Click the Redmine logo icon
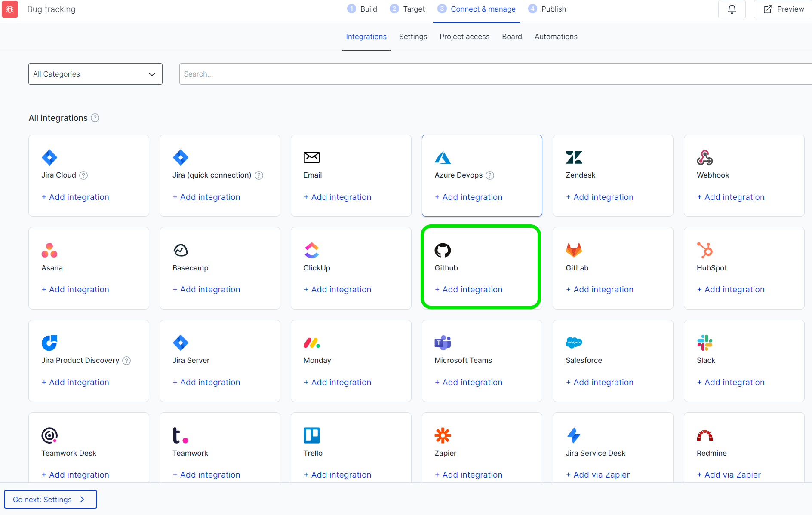The width and height of the screenshot is (812, 515). click(705, 436)
